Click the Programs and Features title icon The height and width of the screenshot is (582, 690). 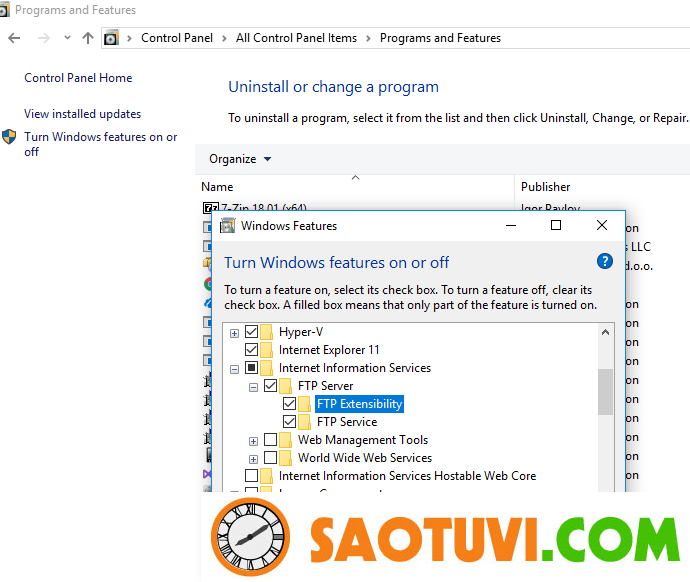click(4, 10)
